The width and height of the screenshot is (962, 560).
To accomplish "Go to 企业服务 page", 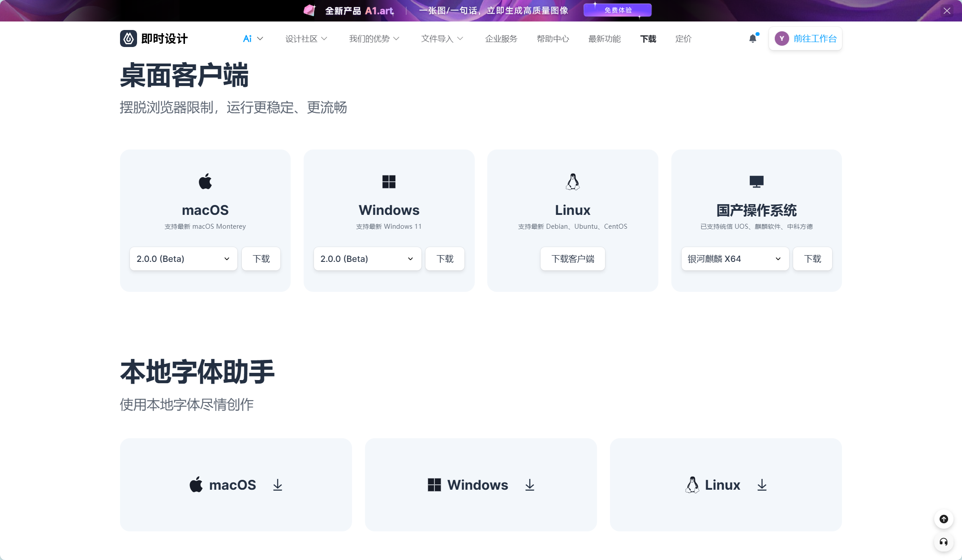I will 501,38.
